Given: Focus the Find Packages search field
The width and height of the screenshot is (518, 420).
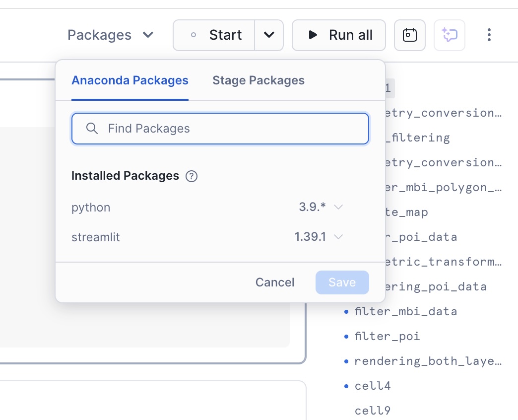Looking at the screenshot, I should point(228,129).
